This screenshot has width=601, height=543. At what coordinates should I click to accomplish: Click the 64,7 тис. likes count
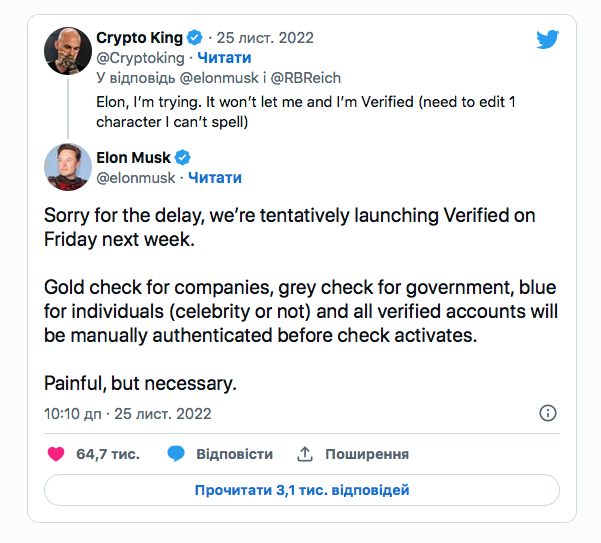point(108,454)
